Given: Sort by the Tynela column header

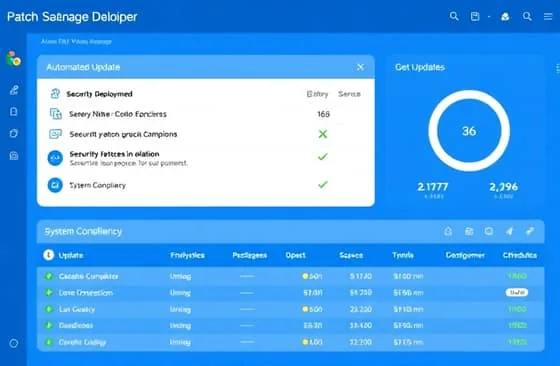Looking at the screenshot, I should point(403,255).
